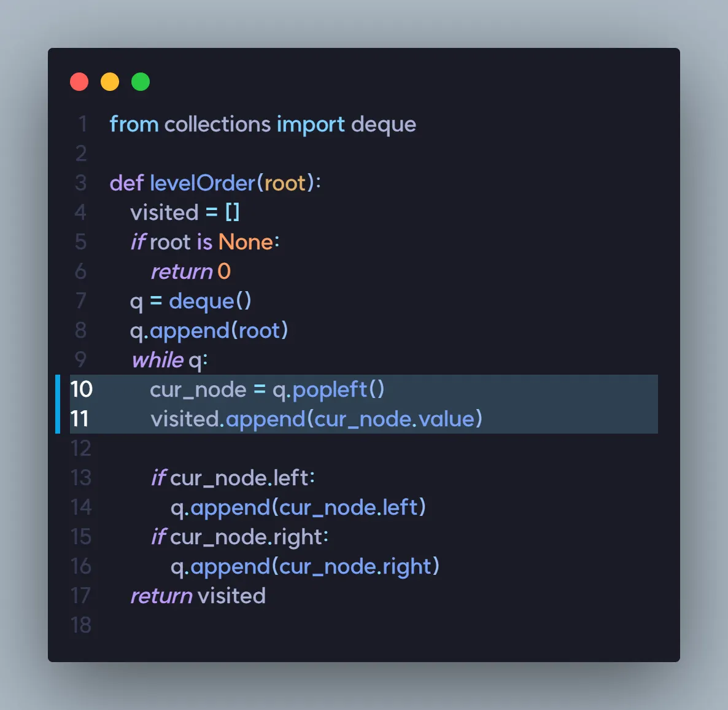Click the green maximize window dot
This screenshot has height=710, width=728.
pos(141,82)
